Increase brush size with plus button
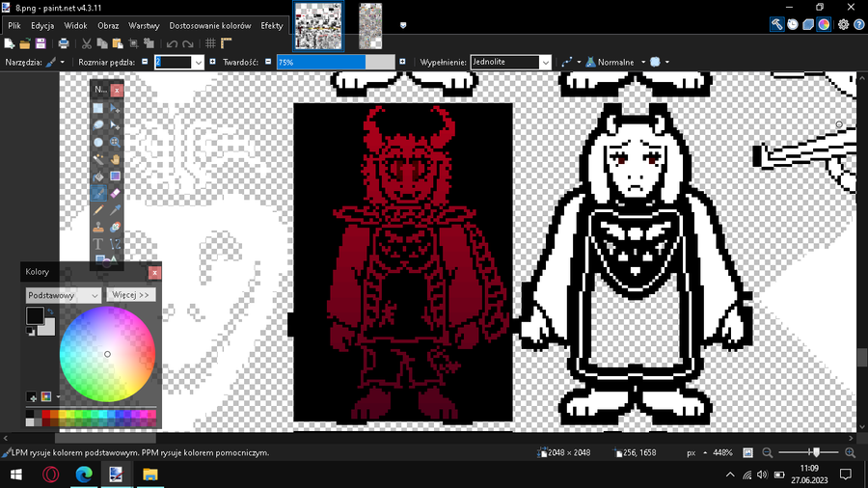The image size is (868, 488). (x=212, y=62)
